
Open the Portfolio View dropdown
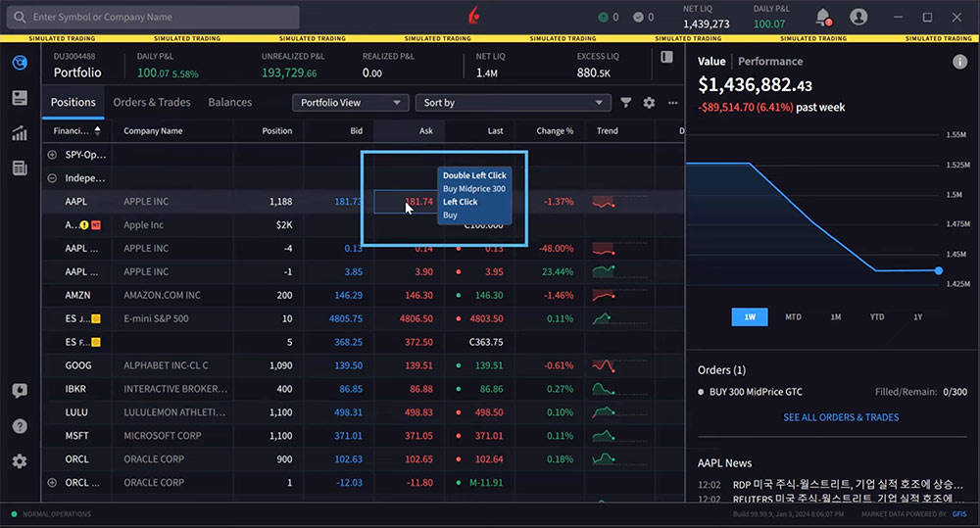pos(351,103)
